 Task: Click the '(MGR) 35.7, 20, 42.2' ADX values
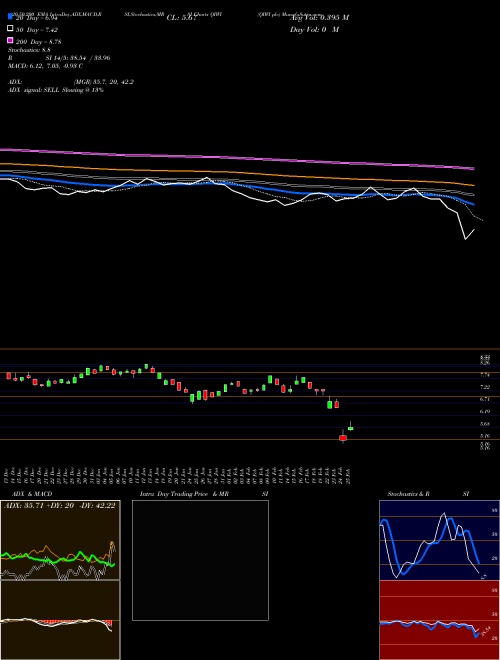point(104,82)
